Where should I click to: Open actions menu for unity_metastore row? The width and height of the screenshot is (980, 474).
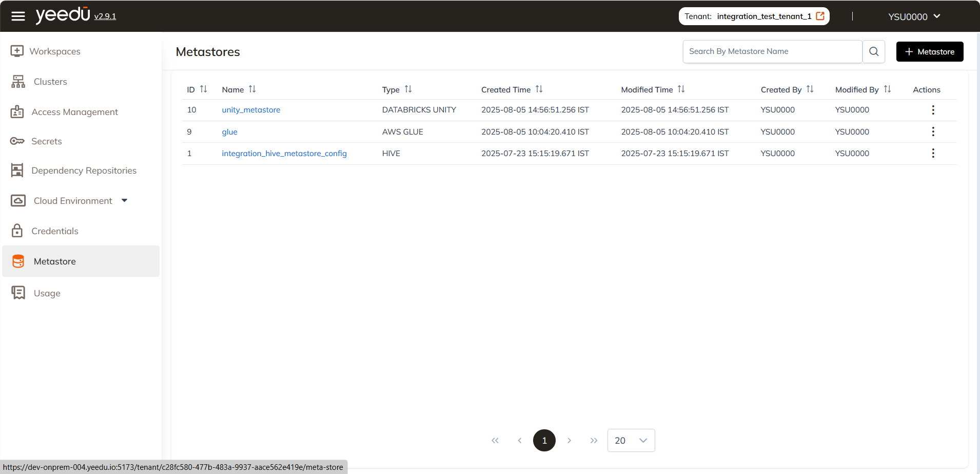click(x=933, y=110)
